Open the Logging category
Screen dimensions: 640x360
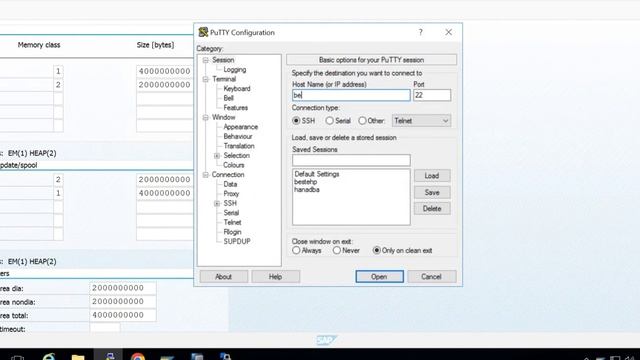point(235,70)
